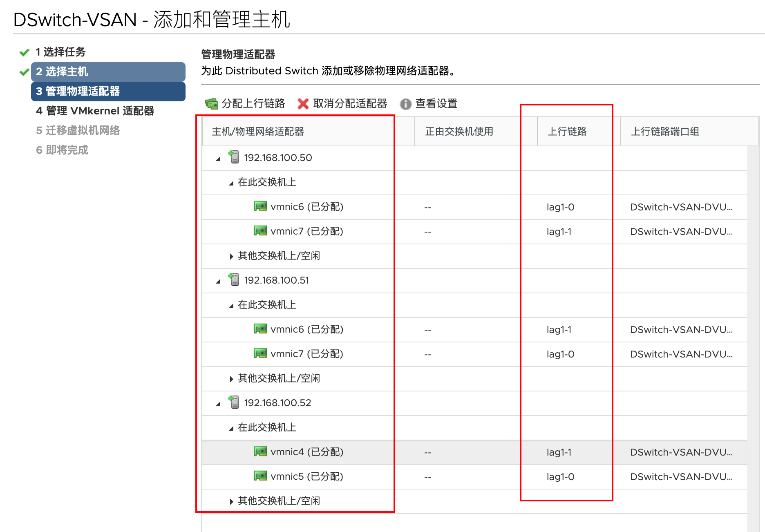Click the view settings info icon
The height and width of the screenshot is (532, 765).
click(x=405, y=104)
